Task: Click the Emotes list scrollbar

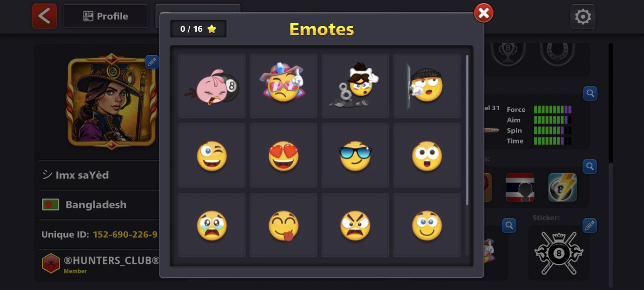Action: pos(467,130)
